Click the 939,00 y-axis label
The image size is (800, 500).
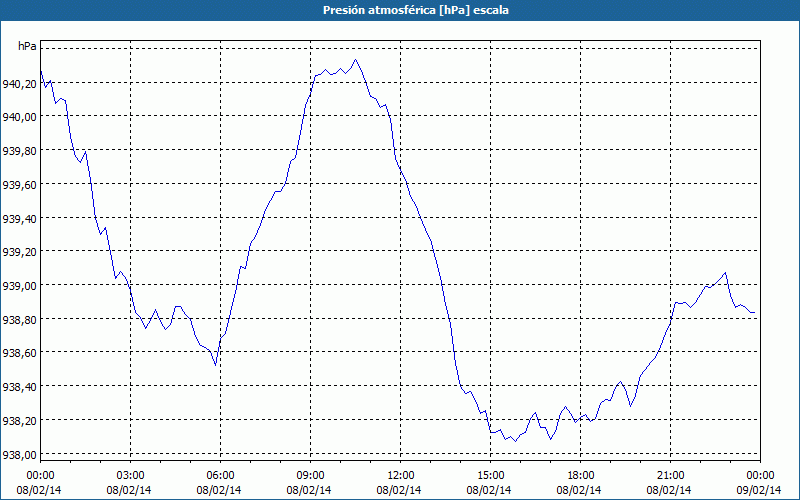[20, 286]
